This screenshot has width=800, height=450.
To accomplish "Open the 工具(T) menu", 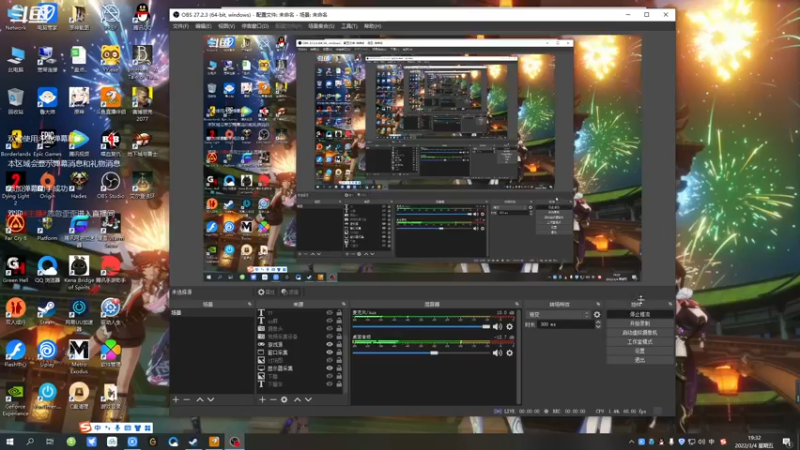I will [x=349, y=26].
